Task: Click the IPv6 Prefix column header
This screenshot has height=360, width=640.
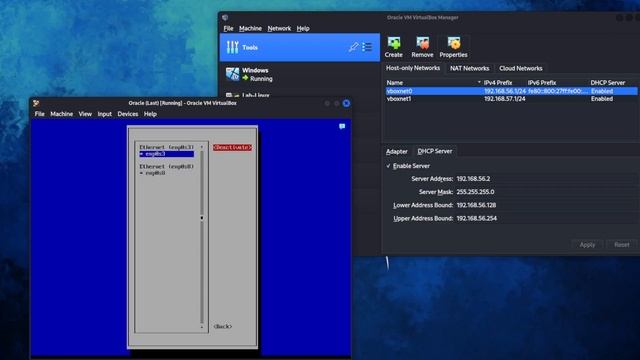Action: coord(542,82)
